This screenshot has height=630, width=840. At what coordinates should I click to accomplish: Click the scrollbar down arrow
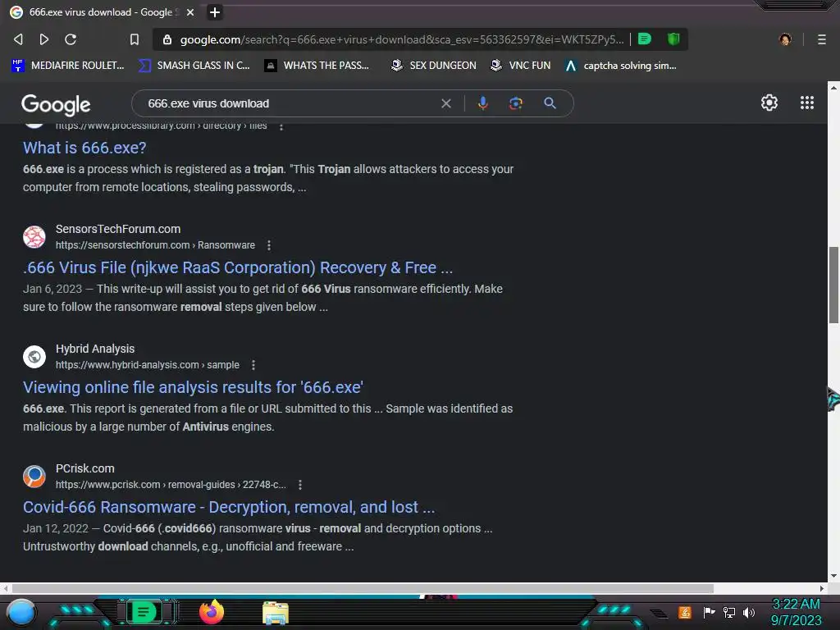click(x=833, y=576)
